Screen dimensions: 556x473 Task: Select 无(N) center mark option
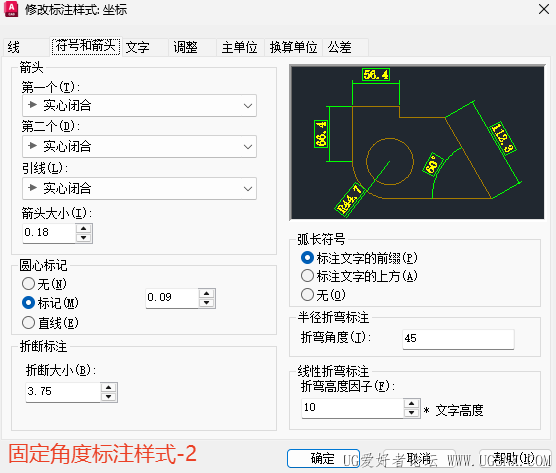[44, 284]
